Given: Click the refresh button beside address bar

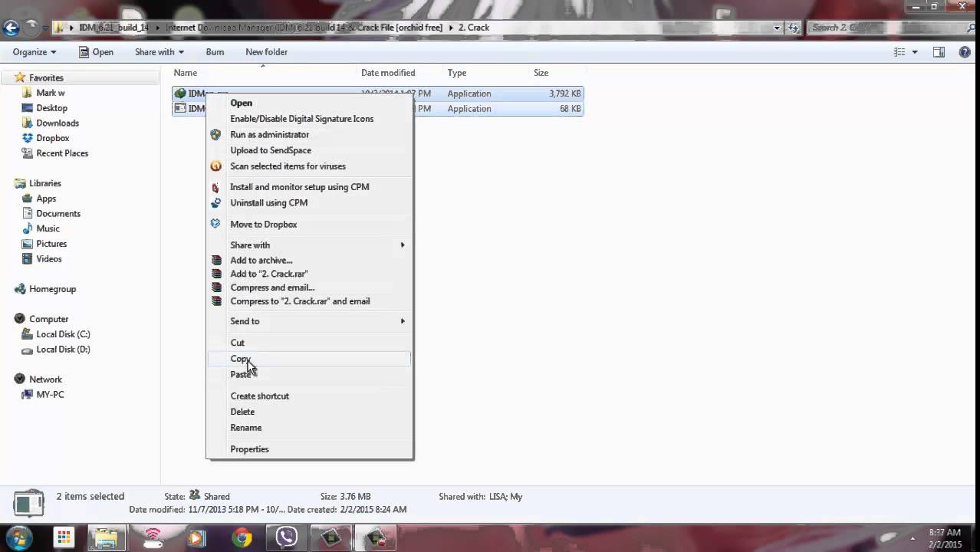Looking at the screenshot, I should (x=793, y=28).
